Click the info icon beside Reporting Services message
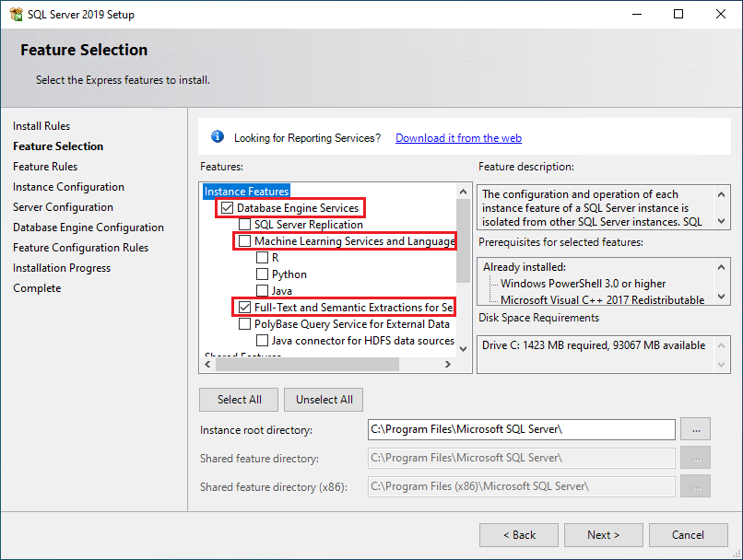The image size is (743, 560). pyautogui.click(x=217, y=136)
